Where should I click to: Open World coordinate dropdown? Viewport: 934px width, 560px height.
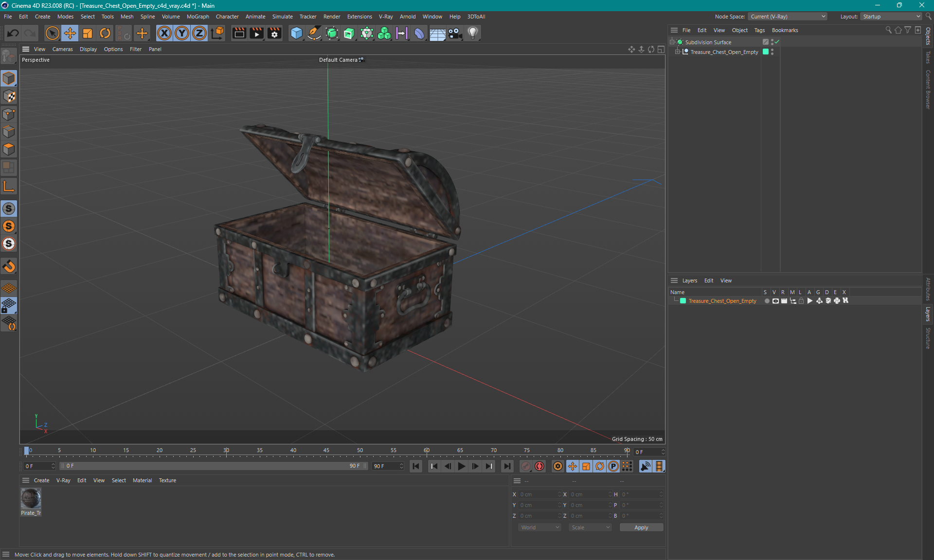coord(539,527)
